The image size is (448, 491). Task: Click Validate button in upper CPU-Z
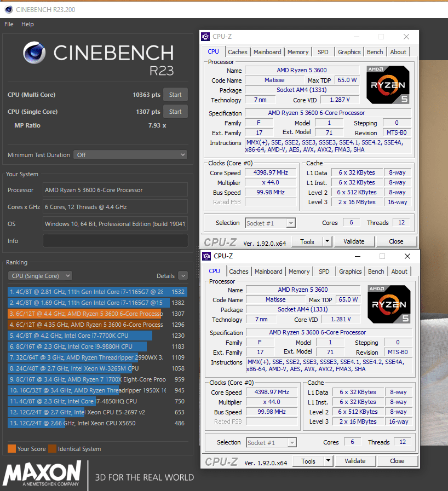coord(354,241)
